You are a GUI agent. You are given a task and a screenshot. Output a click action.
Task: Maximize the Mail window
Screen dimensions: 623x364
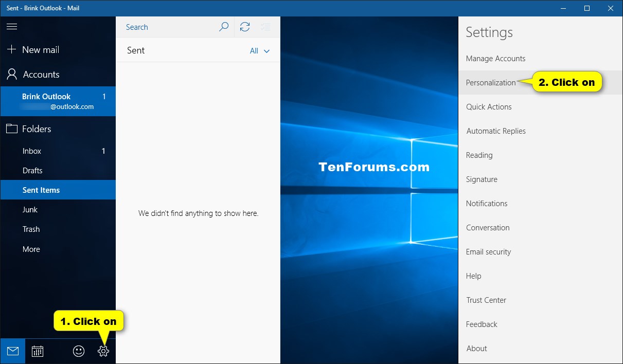coord(587,8)
